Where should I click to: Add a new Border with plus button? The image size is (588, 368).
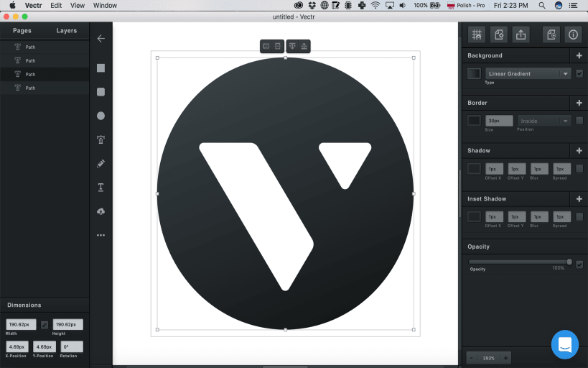579,103
